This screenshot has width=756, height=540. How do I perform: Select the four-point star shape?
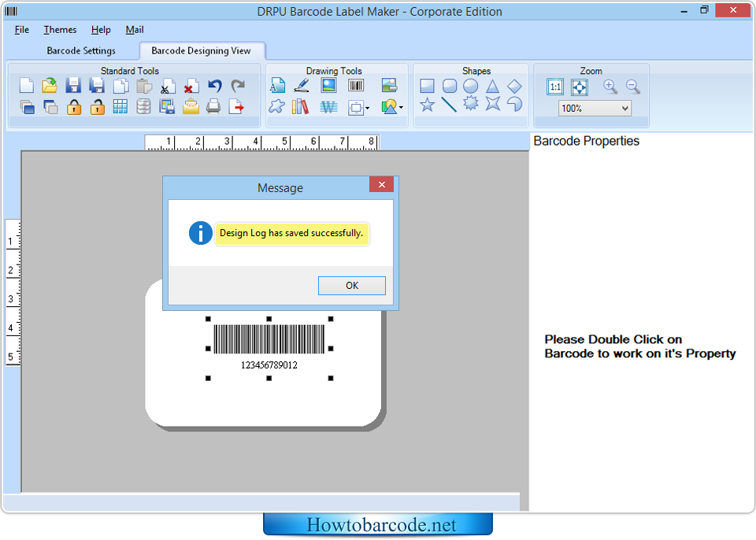493,103
